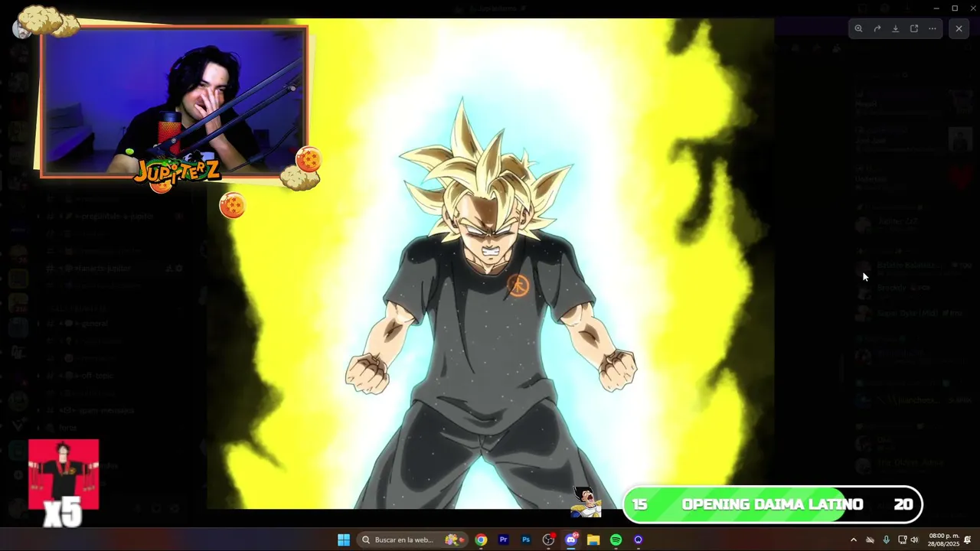Image resolution: width=980 pixels, height=551 pixels.
Task: Open Spotify from the taskbar
Action: (616, 540)
